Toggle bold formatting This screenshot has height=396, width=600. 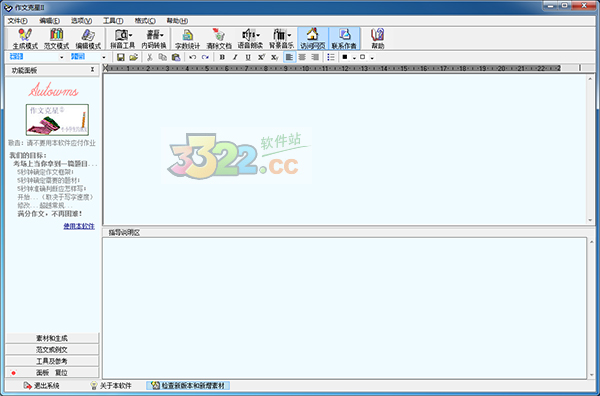click(x=222, y=57)
